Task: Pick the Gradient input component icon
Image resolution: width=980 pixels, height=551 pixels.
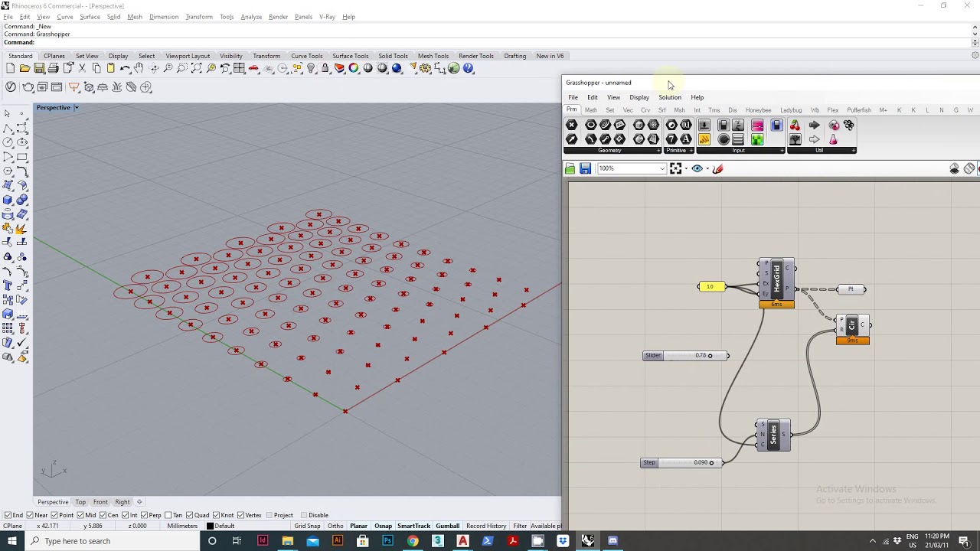Action: (x=757, y=125)
